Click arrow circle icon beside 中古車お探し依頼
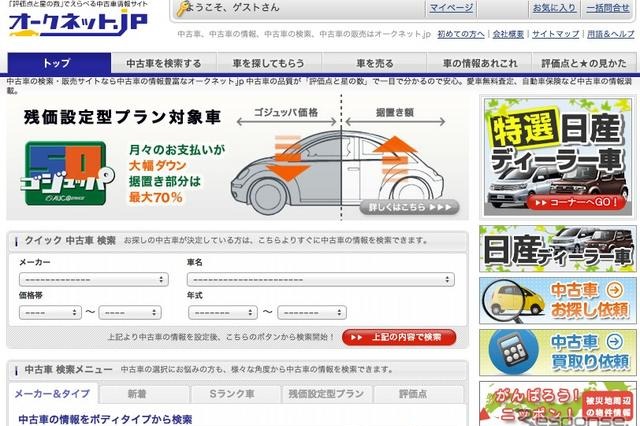The width and height of the screenshot is (640, 426). [x=615, y=290]
